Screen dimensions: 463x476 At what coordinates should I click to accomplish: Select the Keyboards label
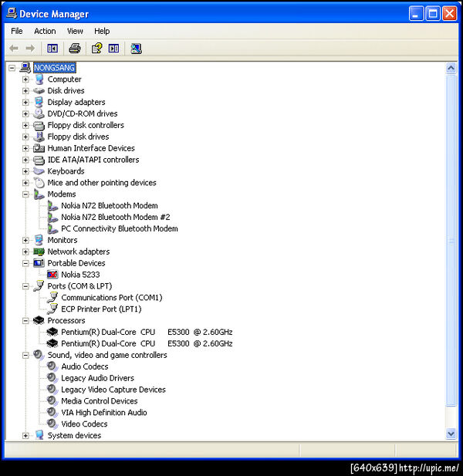[x=66, y=171]
